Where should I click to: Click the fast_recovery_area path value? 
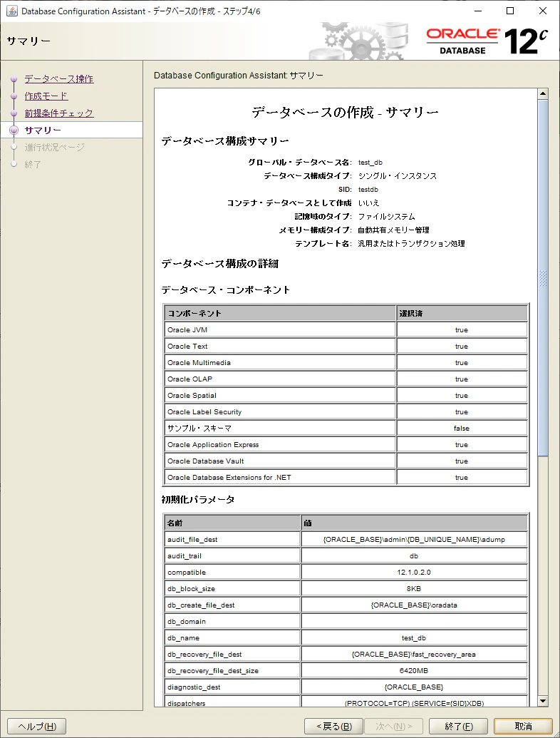[x=414, y=655]
